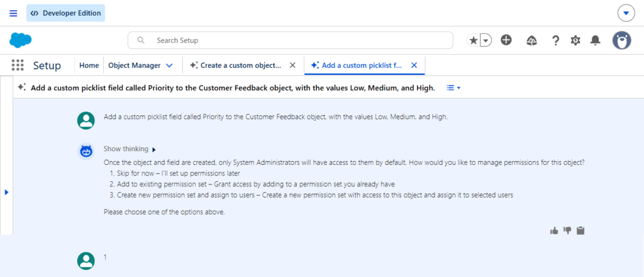Open the top-right circular dropdown arrow
The height and width of the screenshot is (277, 644).
pyautogui.click(x=626, y=13)
